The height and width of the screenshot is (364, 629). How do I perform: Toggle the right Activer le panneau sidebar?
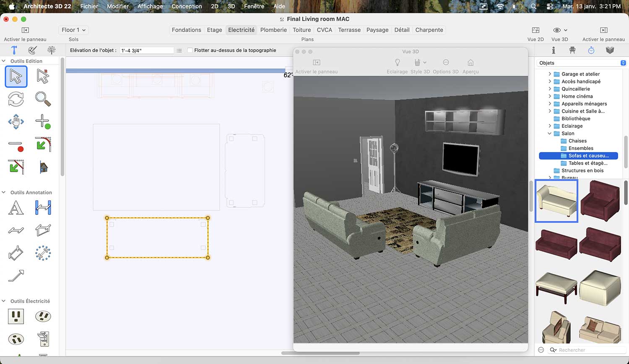point(604,30)
